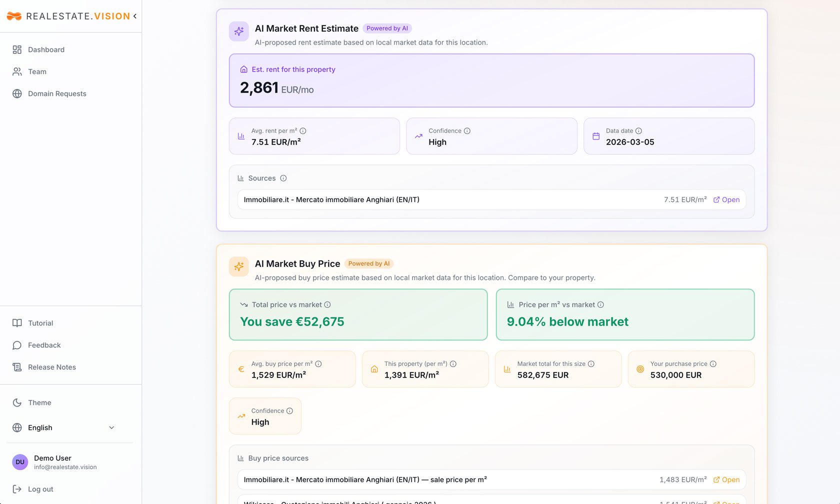The width and height of the screenshot is (840, 504).
Task: Go to Dashboard in the sidebar
Action: pos(46,50)
